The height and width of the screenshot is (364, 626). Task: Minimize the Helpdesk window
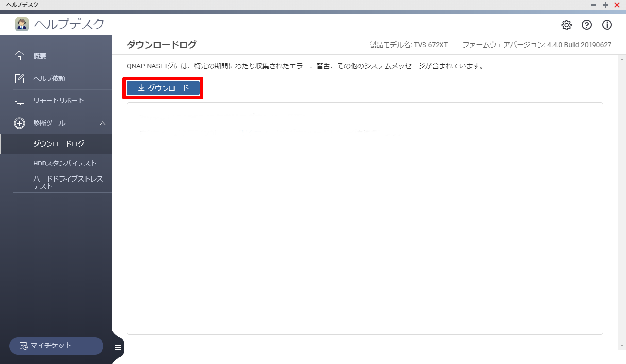pyautogui.click(x=593, y=5)
